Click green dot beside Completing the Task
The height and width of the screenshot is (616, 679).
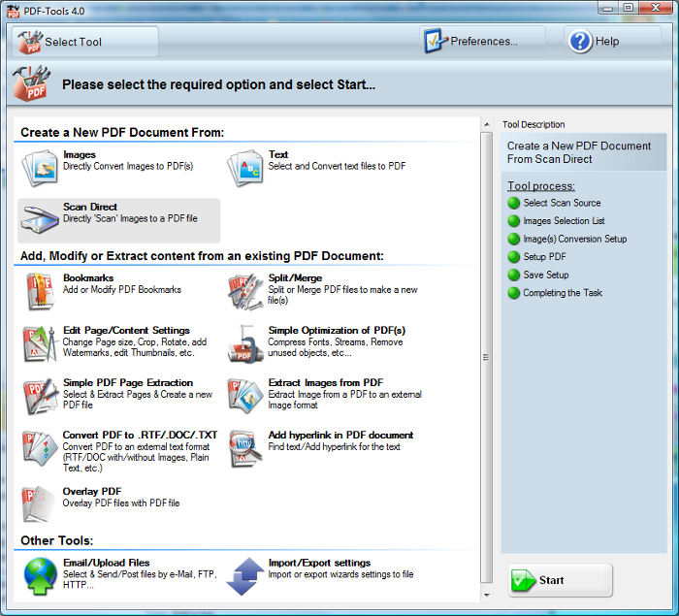pos(513,293)
